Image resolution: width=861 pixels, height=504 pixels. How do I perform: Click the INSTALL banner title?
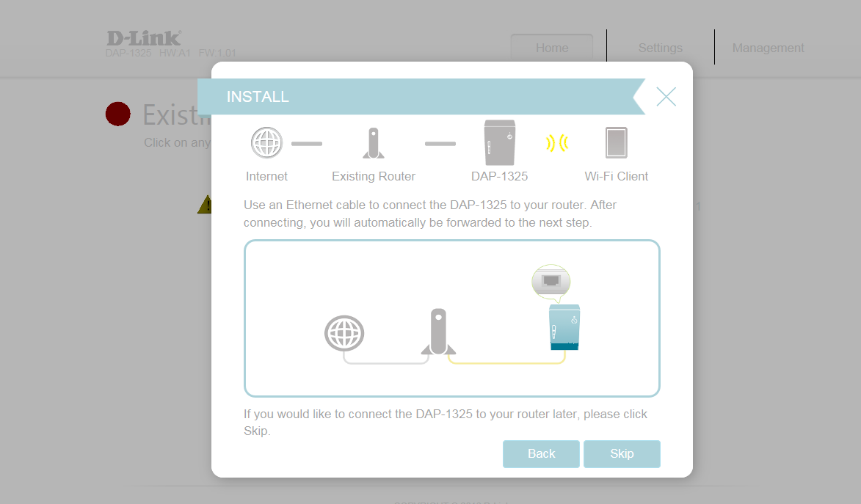point(258,97)
